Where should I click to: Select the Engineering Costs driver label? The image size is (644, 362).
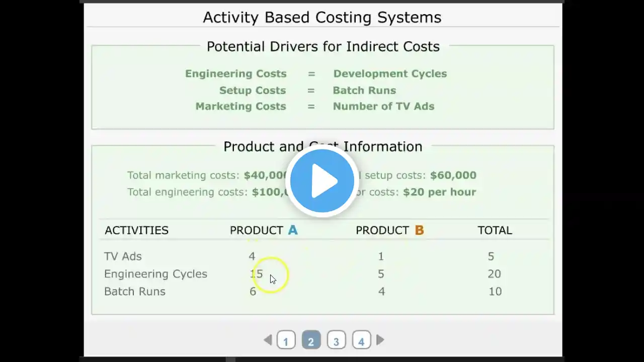pyautogui.click(x=235, y=73)
